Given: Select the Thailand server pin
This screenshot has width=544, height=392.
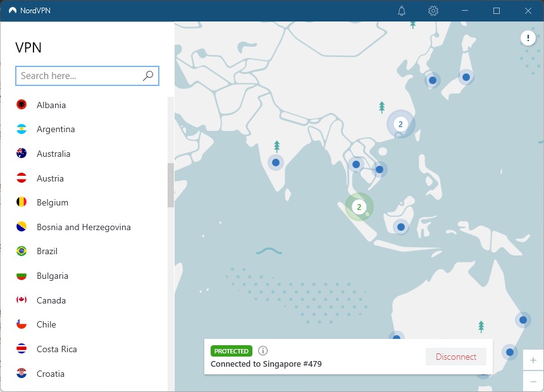Looking at the screenshot, I should pyautogui.click(x=356, y=164).
